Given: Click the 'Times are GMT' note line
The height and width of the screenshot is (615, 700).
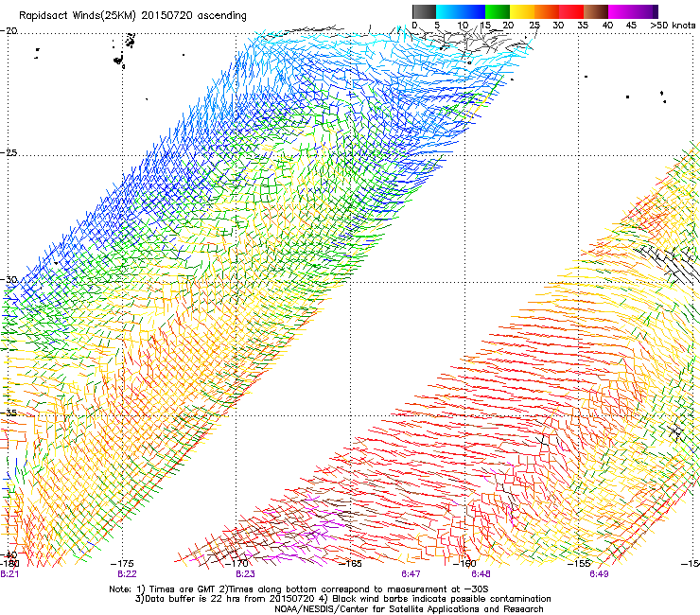Looking at the screenshot, I should click(x=299, y=589).
